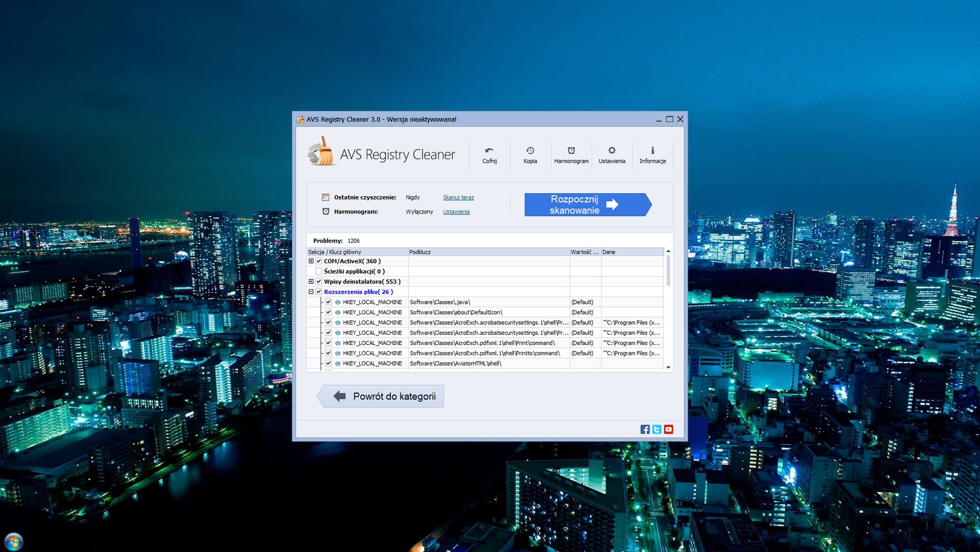980x552 pixels.
Task: Click registry icon of the Print\command row
Action: coord(337,343)
